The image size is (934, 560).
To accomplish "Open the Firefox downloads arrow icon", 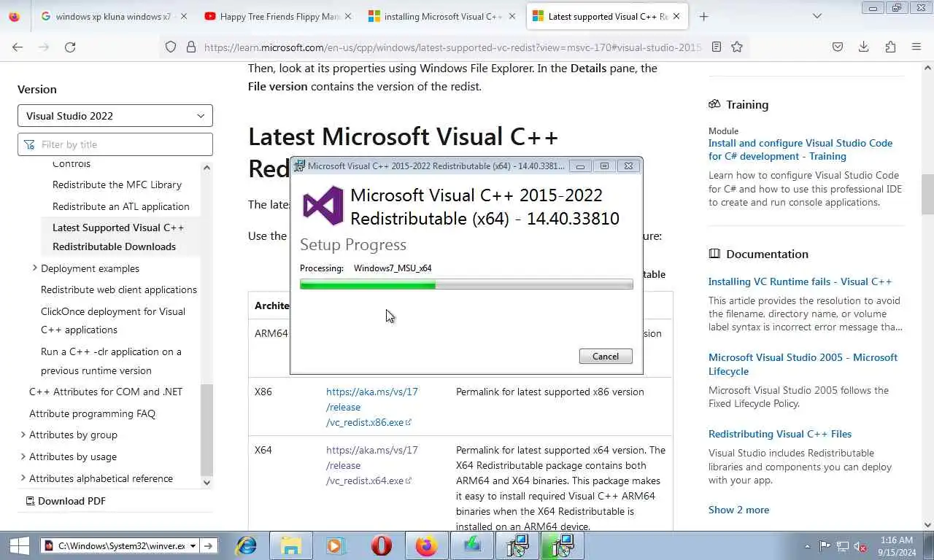I will (863, 47).
